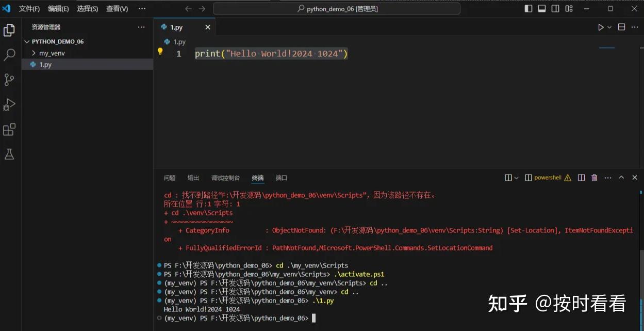Run the Python file using the play button
This screenshot has height=331, width=644.
[600, 27]
